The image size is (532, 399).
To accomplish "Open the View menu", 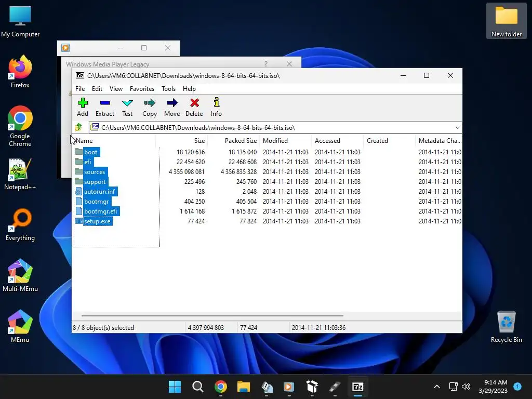I will (116, 88).
